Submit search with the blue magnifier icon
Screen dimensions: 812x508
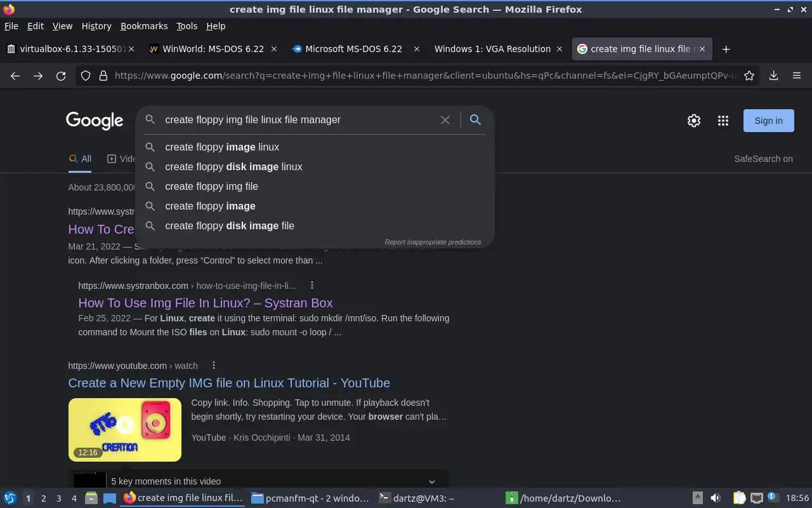[x=475, y=120]
